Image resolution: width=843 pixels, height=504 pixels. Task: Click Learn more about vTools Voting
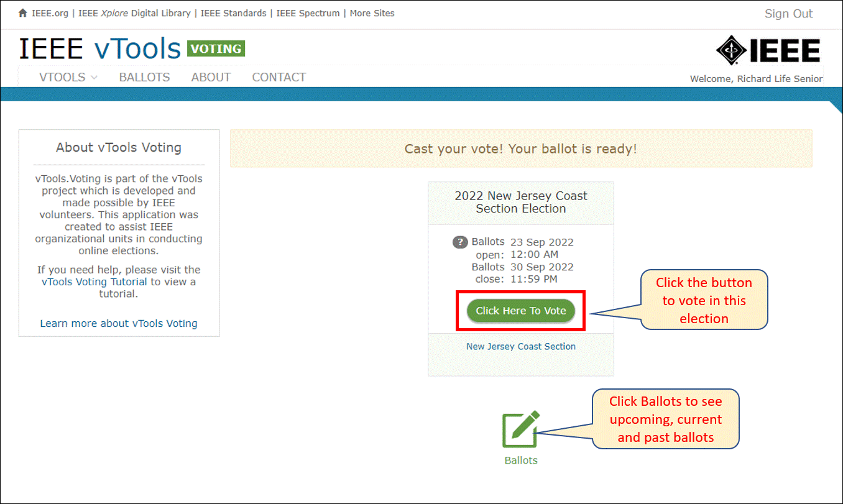119,323
